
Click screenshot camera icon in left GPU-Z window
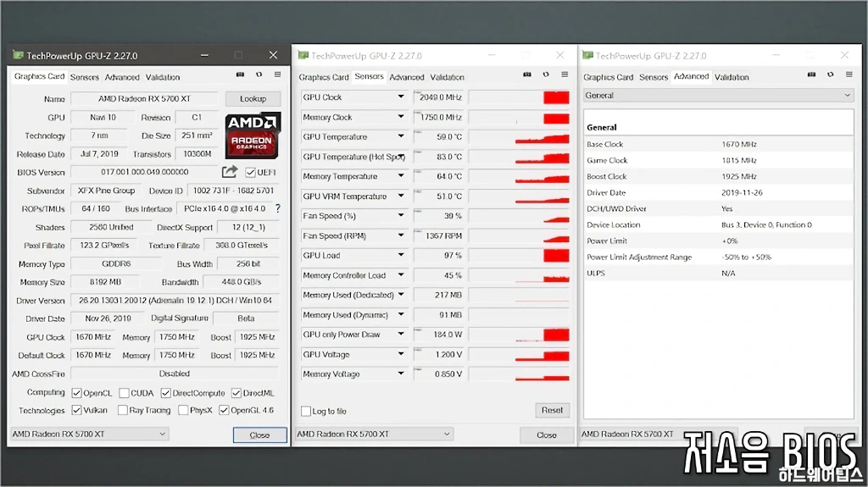[x=240, y=75]
